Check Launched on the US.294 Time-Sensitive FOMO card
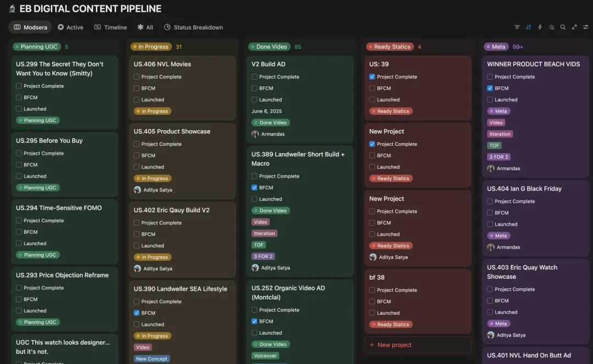Image resolution: width=593 pixels, height=364 pixels. point(19,243)
